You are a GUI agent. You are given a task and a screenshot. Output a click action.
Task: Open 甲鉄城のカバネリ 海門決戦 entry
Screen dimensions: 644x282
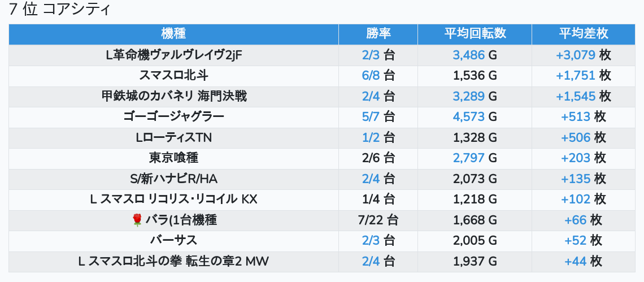[174, 96]
